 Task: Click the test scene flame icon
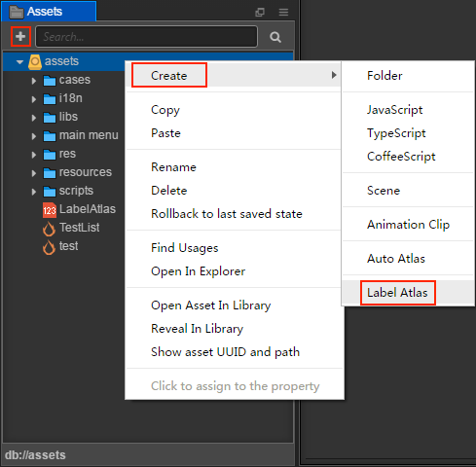click(x=49, y=247)
